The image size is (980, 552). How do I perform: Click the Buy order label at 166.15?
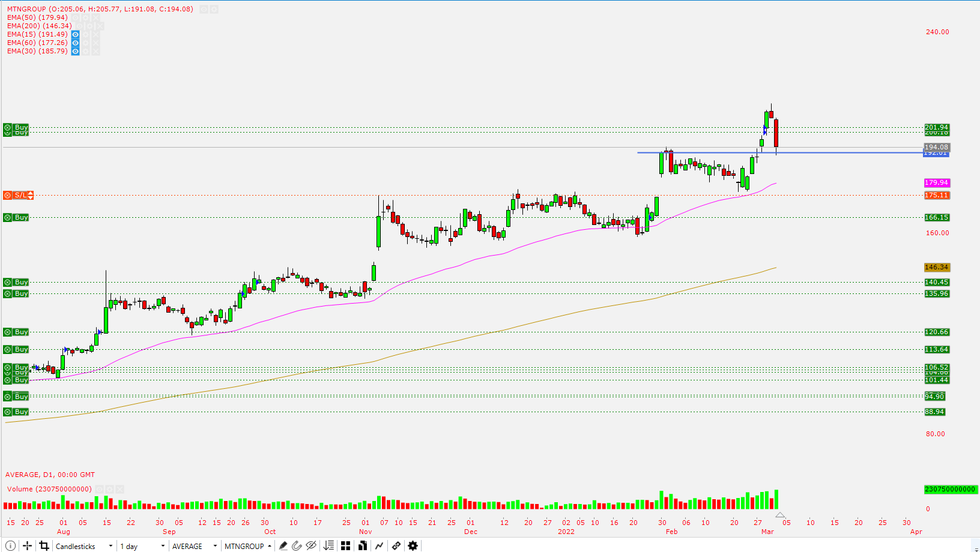21,217
